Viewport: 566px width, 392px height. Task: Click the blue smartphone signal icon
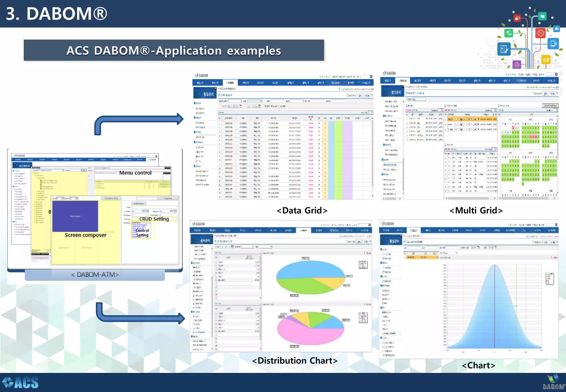click(553, 44)
